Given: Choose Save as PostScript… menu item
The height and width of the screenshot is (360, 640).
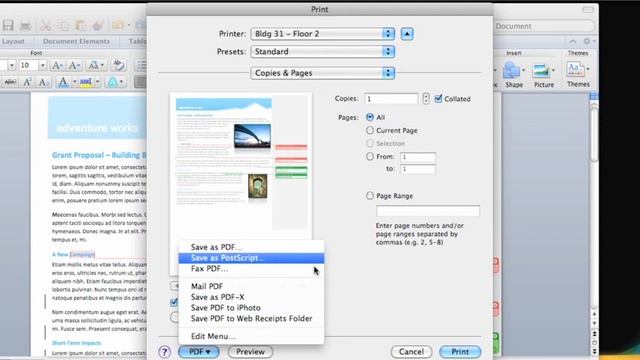Looking at the screenshot, I should [x=251, y=258].
